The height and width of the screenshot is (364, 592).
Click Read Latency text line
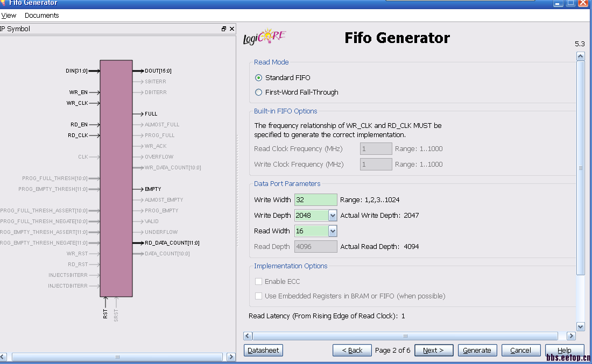coord(327,316)
